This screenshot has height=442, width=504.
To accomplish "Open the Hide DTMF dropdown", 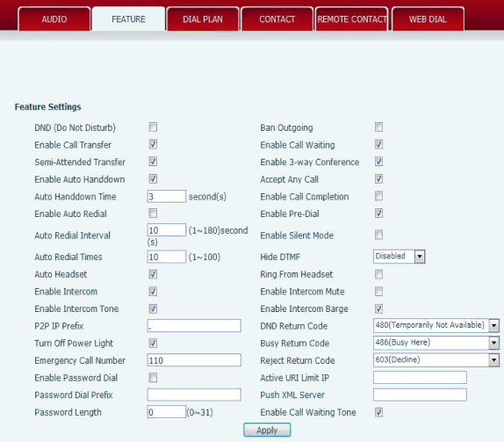I will click(400, 257).
